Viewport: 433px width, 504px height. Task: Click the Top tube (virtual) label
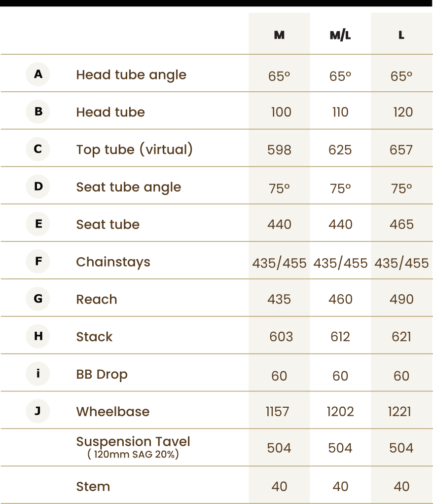tap(134, 150)
